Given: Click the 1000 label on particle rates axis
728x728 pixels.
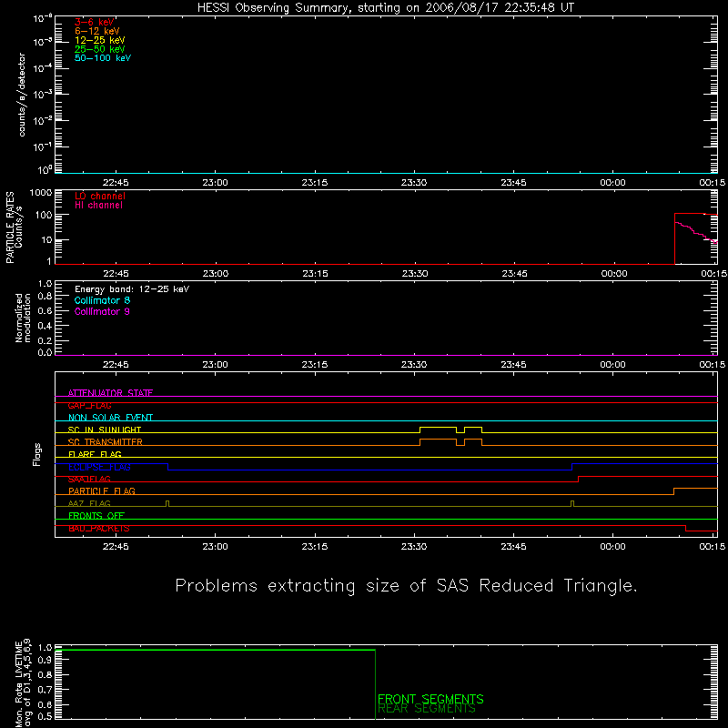Looking at the screenshot, I should [x=41, y=193].
